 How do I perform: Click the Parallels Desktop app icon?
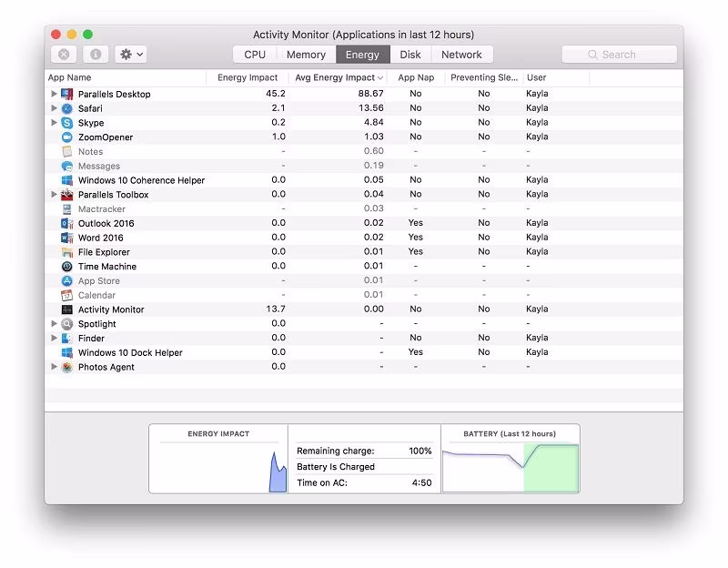click(66, 94)
